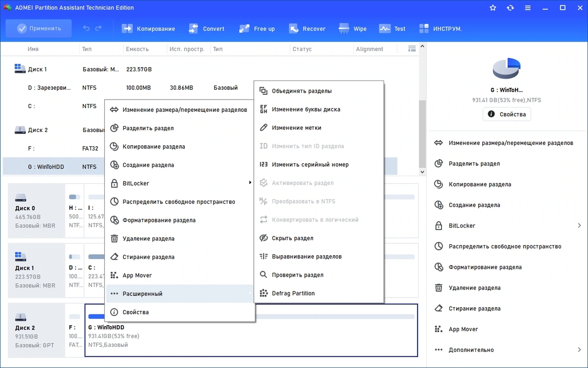Choose Форматирование раздела in context menu
The height and width of the screenshot is (368, 588).
coord(180,220)
